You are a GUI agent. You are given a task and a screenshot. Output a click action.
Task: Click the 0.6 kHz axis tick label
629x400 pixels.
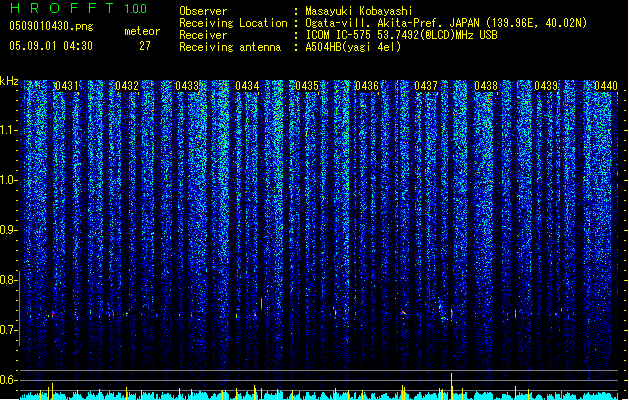(9, 380)
